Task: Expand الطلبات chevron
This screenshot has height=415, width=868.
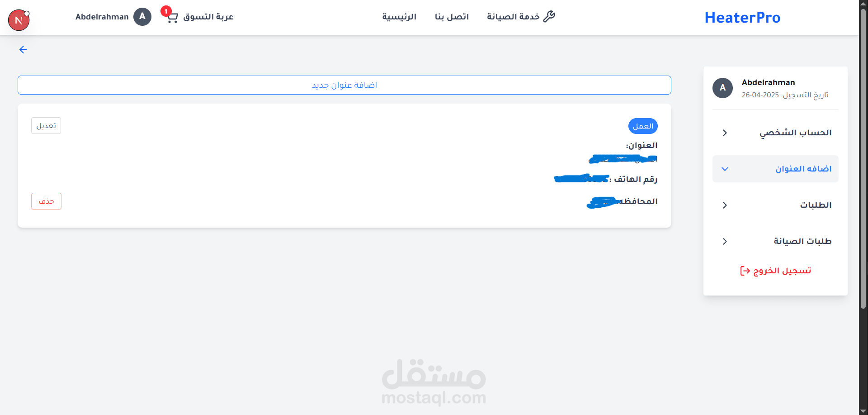Action: point(725,205)
